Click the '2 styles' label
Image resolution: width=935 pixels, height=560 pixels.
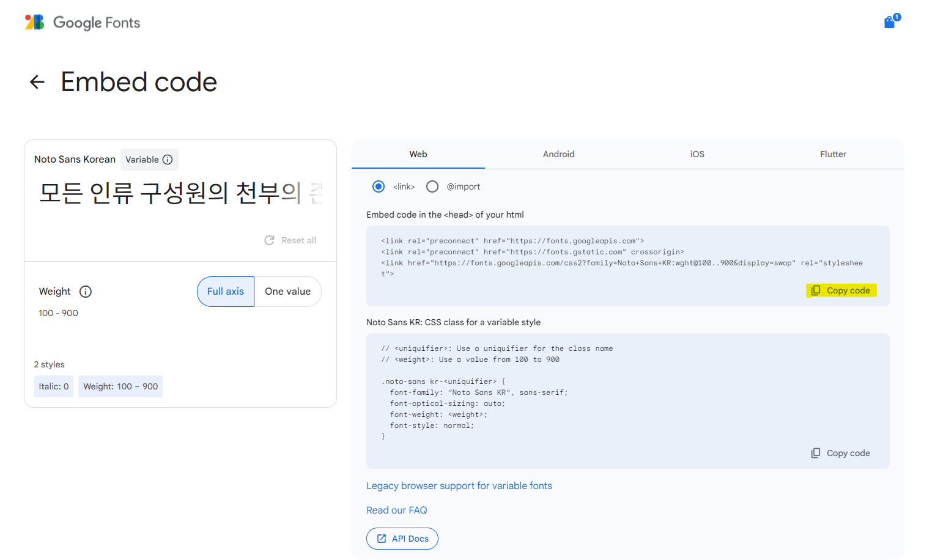50,364
